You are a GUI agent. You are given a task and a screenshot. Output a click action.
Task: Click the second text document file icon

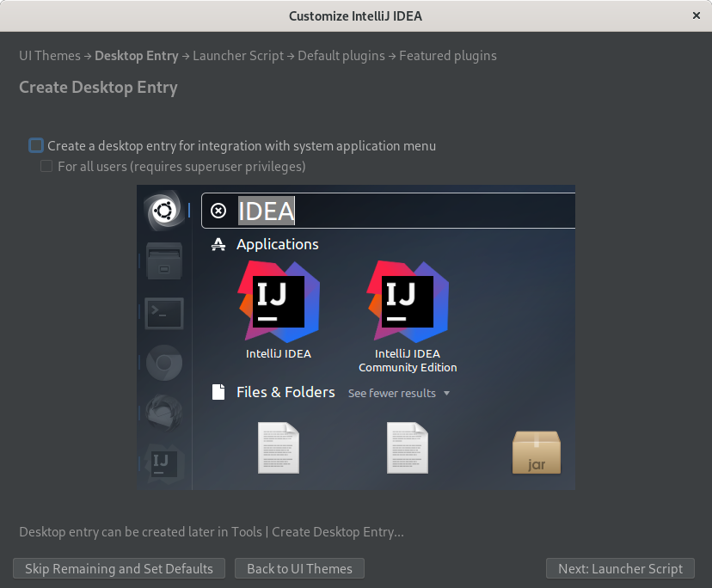[408, 448]
